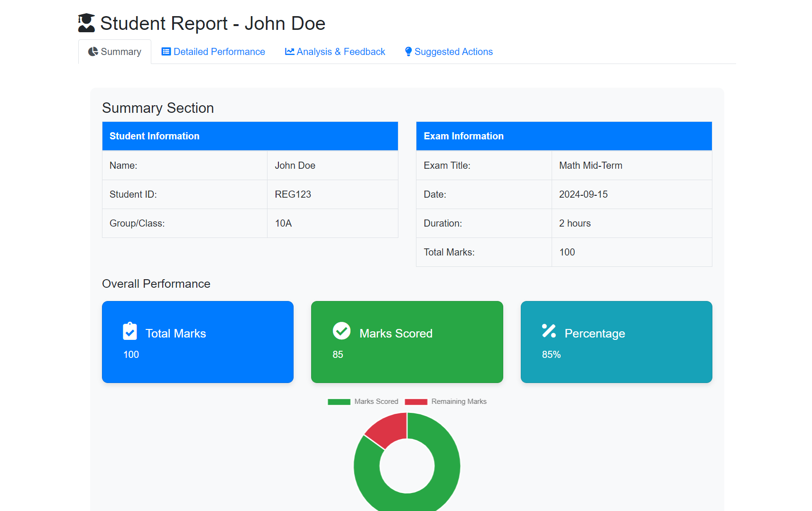Click the checkmark icon on the Marks Scored card
The height and width of the screenshot is (511, 812).
pos(342,331)
